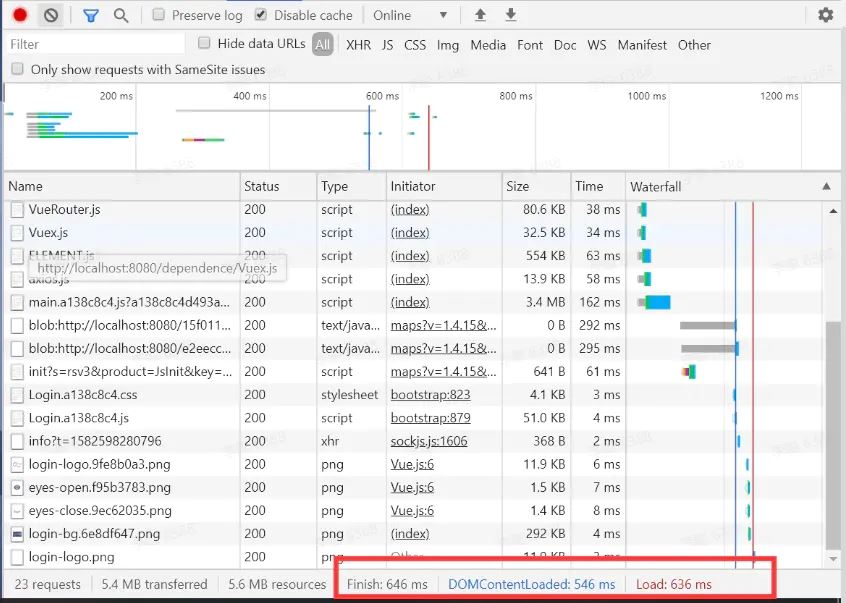Import HAR file with upload arrow

480,15
